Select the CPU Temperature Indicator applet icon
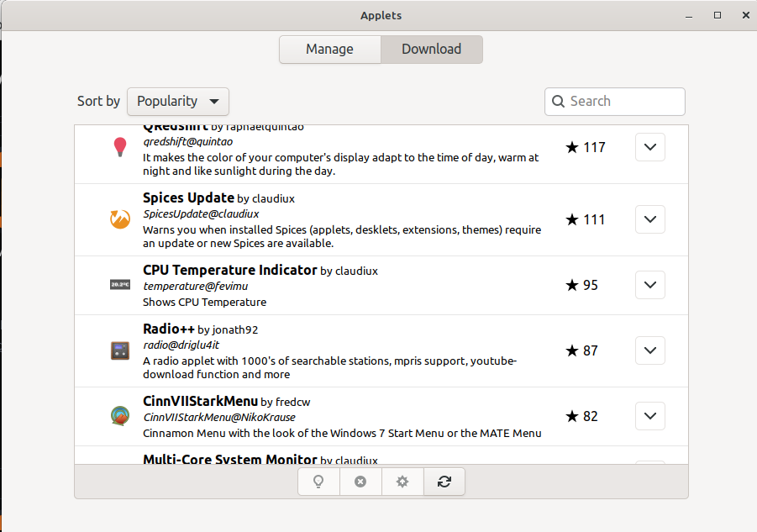The width and height of the screenshot is (757, 532). tap(119, 285)
